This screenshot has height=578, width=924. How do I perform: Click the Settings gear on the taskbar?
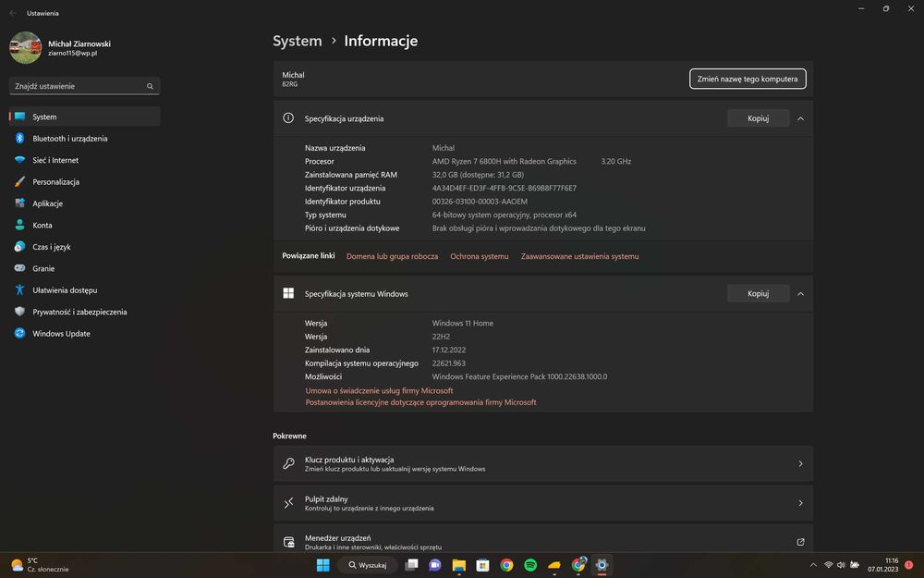pyautogui.click(x=602, y=565)
